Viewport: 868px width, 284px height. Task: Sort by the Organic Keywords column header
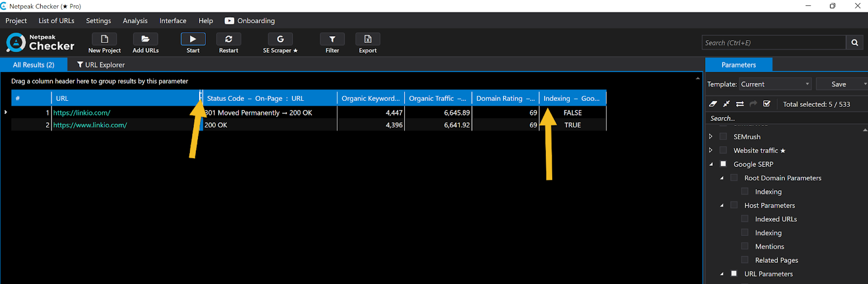coord(371,98)
